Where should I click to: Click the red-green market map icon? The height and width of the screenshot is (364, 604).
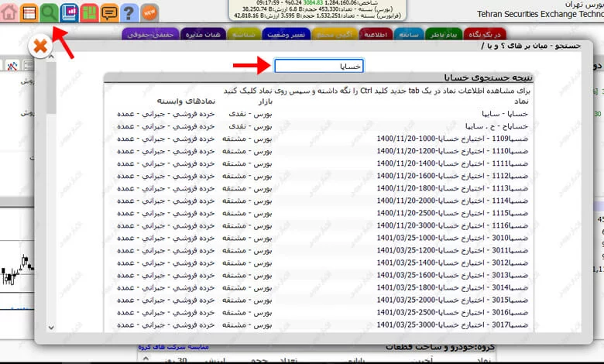point(89,12)
